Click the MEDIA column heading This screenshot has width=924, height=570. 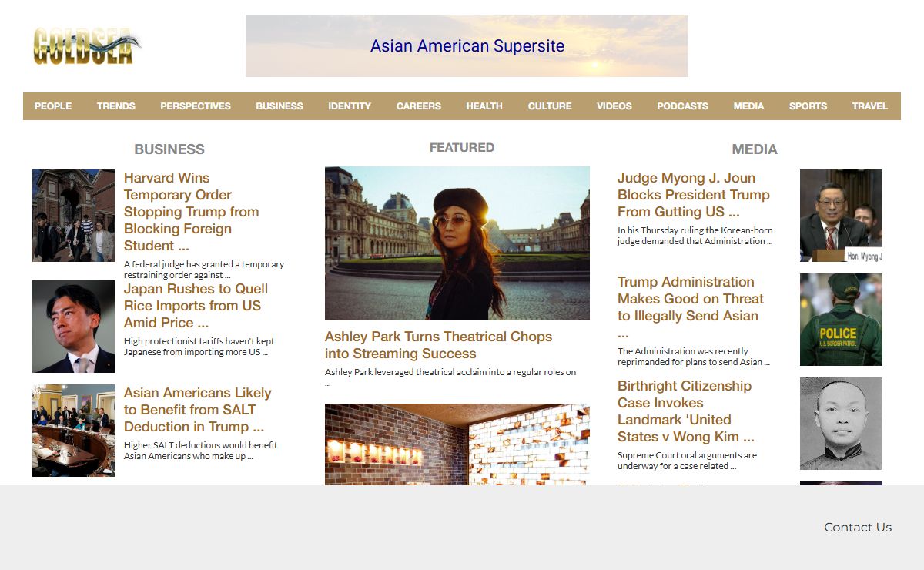click(755, 149)
